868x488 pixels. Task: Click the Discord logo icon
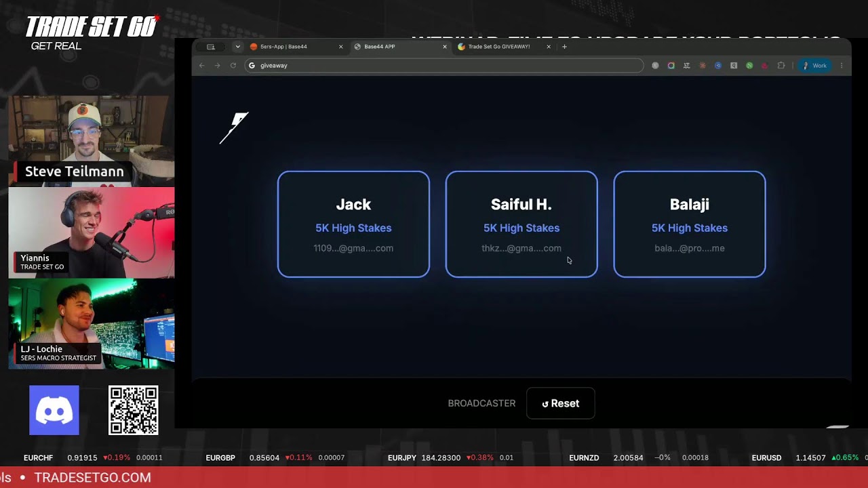click(54, 410)
